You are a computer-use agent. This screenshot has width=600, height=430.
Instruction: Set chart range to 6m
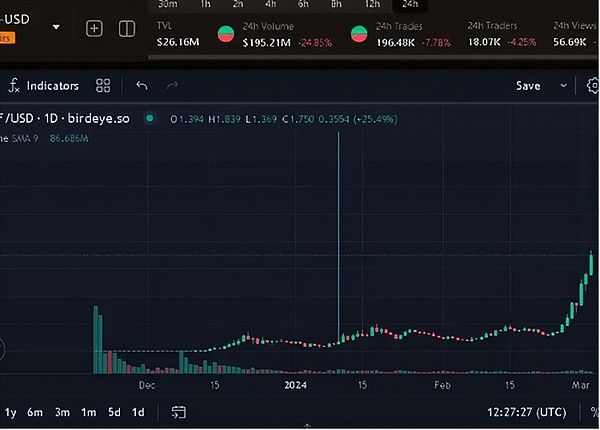click(36, 412)
